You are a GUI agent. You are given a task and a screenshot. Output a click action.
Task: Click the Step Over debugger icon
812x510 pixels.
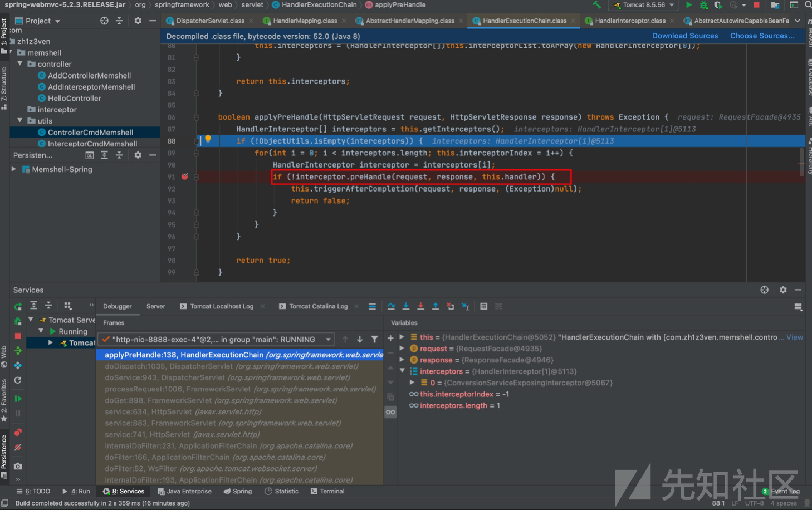point(391,306)
